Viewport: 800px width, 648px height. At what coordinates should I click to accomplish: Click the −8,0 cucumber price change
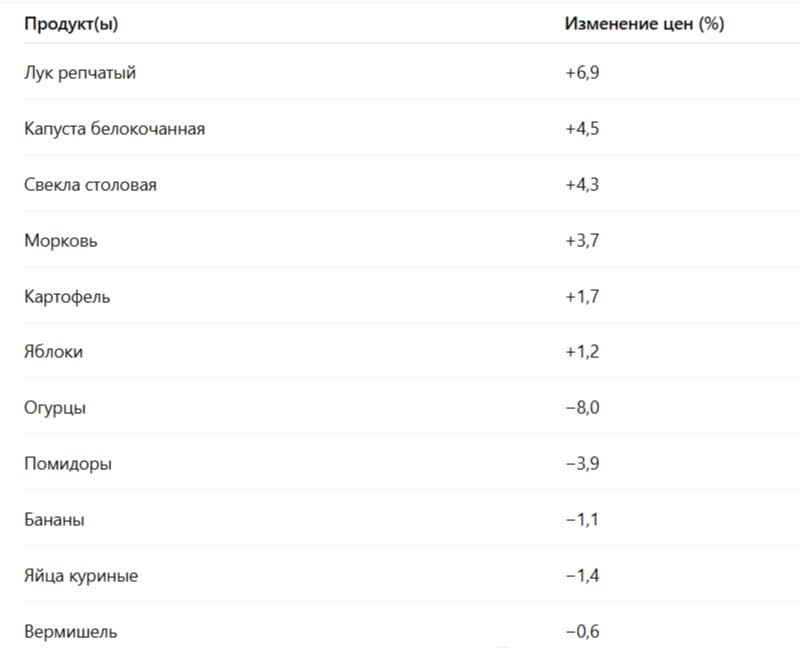tap(582, 408)
